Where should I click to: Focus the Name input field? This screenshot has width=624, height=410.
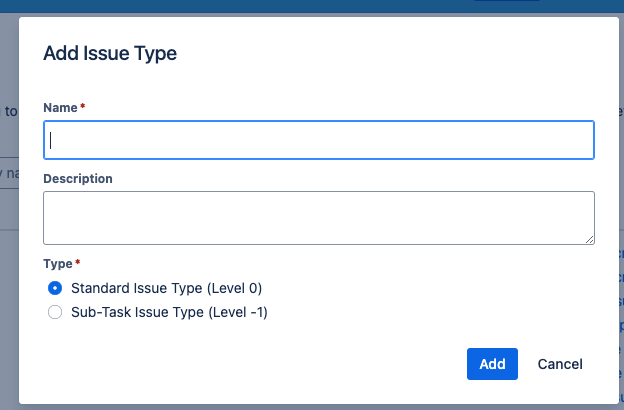click(319, 140)
